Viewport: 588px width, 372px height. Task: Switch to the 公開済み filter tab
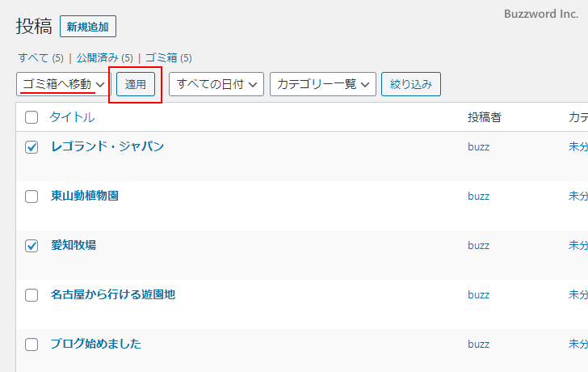pyautogui.click(x=98, y=58)
